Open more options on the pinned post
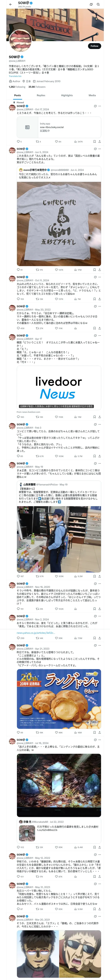Viewport: 110px width, 980px height. (100, 106)
